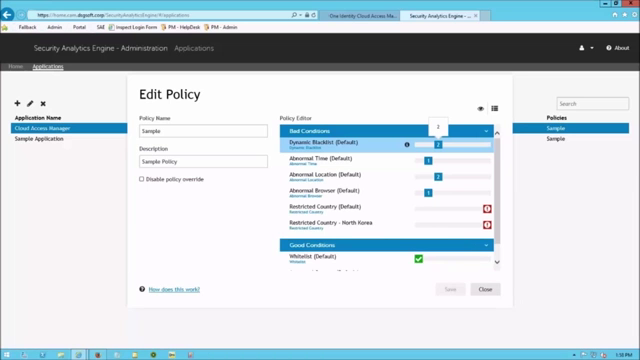Viewport: 640px width, 360px height.
Task: Toggle Whitelist (Default) green checkmark
Action: click(418, 259)
